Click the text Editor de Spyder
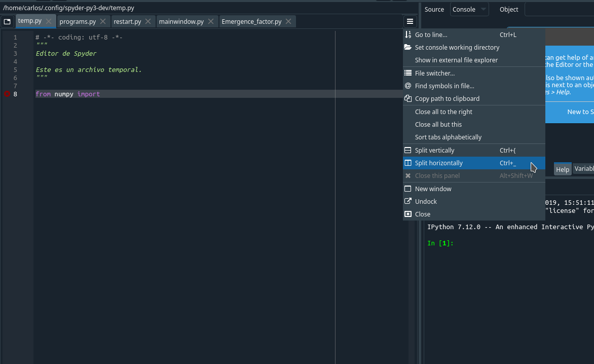Image resolution: width=594 pixels, height=364 pixels. click(x=66, y=53)
